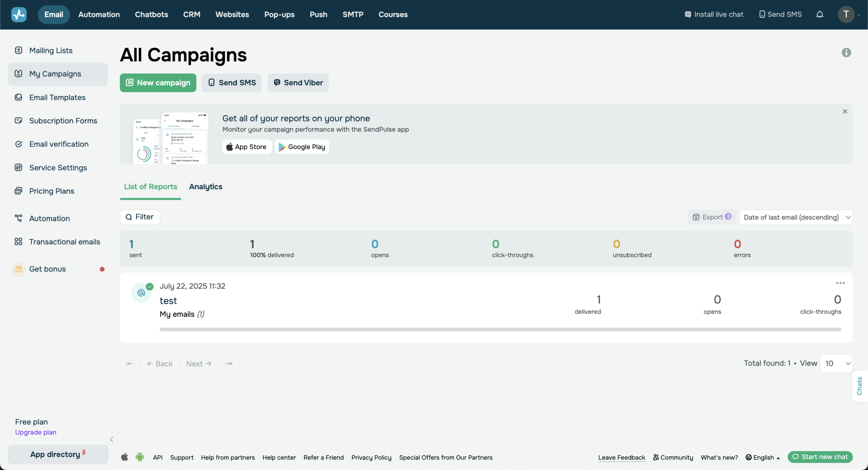Image resolution: width=868 pixels, height=470 pixels.
Task: Open the test campaign title
Action: click(x=168, y=300)
